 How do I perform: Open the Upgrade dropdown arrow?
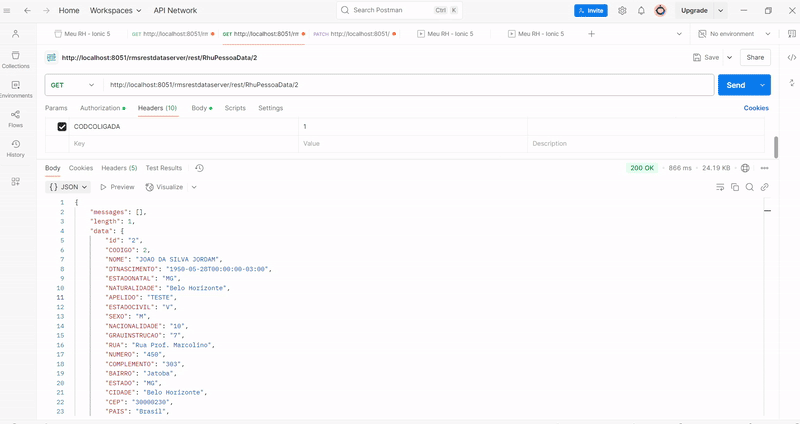tap(720, 10)
